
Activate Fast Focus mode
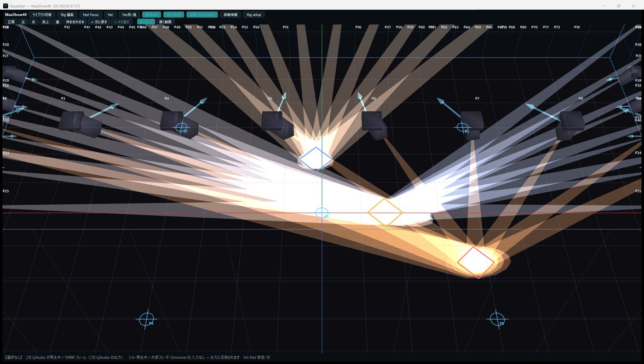click(91, 15)
